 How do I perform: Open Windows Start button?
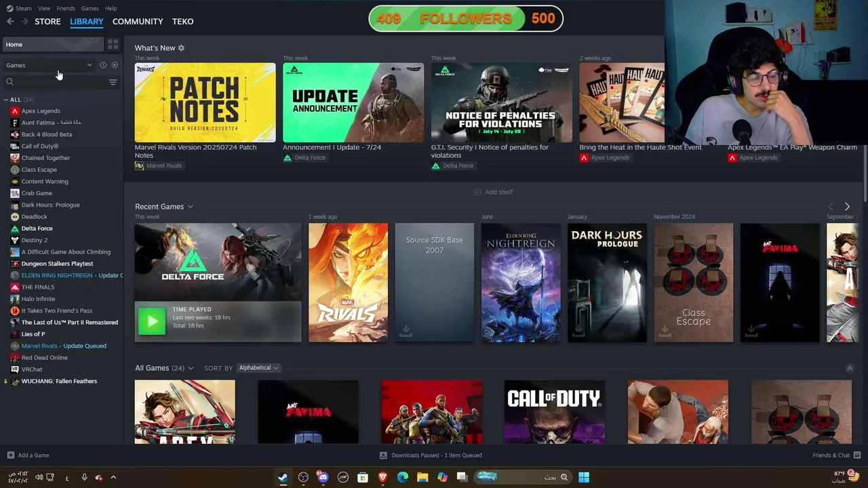click(584, 477)
